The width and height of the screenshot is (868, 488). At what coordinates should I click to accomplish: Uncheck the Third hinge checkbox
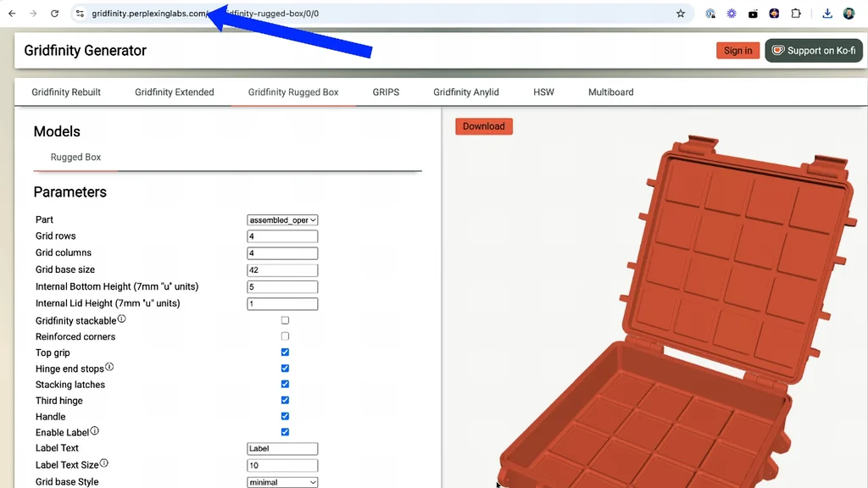(x=285, y=400)
